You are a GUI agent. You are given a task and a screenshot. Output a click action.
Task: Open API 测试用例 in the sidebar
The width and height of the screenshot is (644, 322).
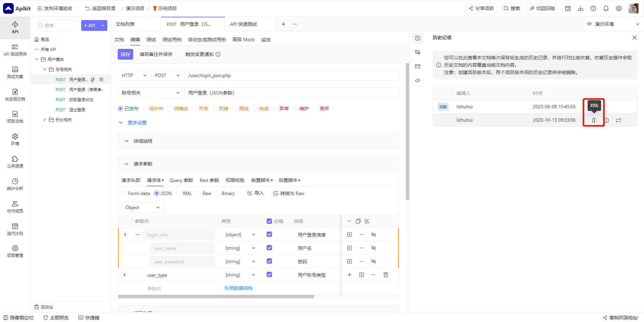pos(15,50)
